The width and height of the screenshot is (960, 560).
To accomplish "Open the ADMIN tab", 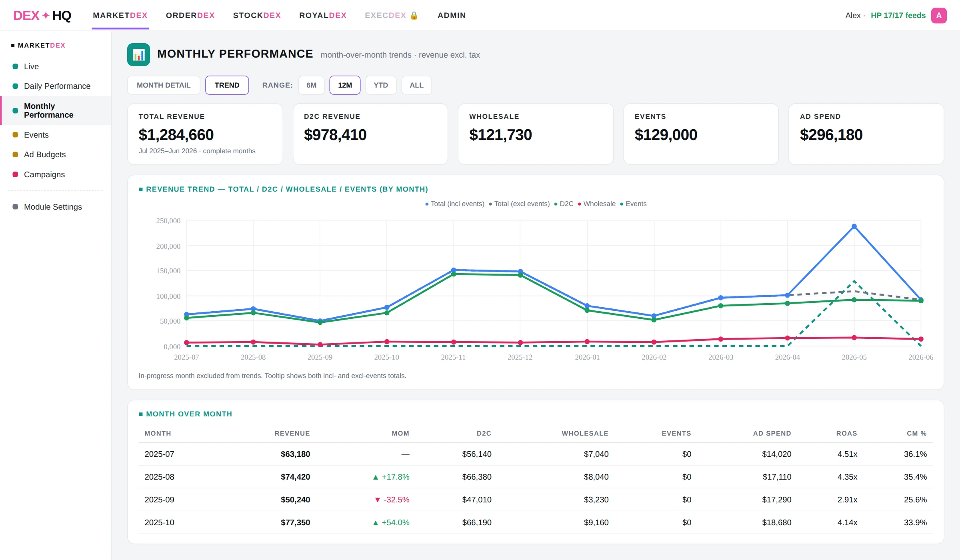I will pyautogui.click(x=452, y=16).
